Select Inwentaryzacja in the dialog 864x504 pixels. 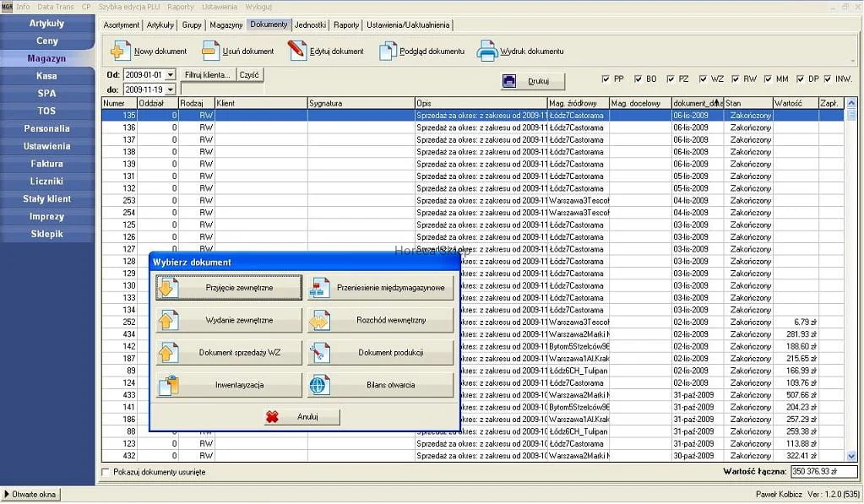click(228, 385)
